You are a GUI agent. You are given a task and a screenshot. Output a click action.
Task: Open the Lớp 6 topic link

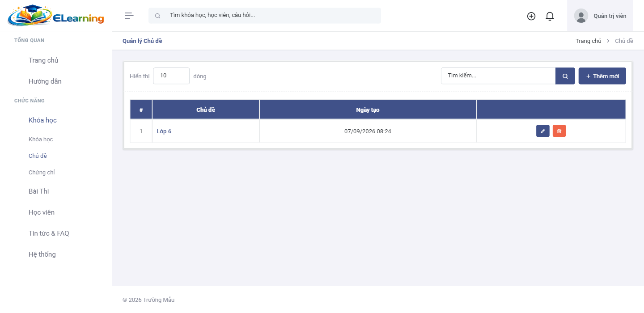click(164, 131)
